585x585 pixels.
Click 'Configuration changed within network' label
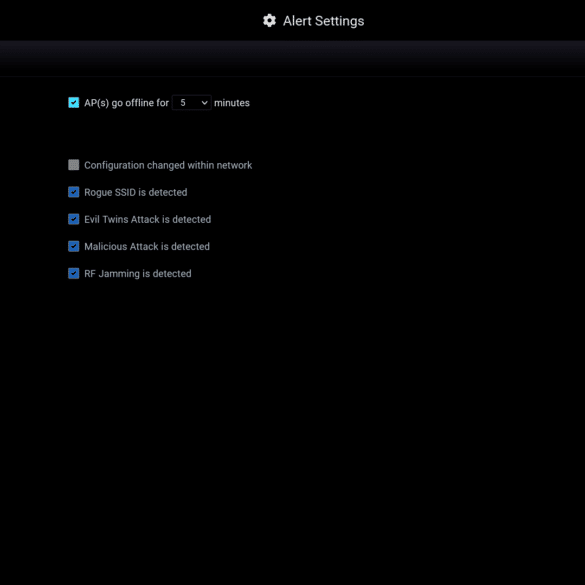[x=168, y=165]
